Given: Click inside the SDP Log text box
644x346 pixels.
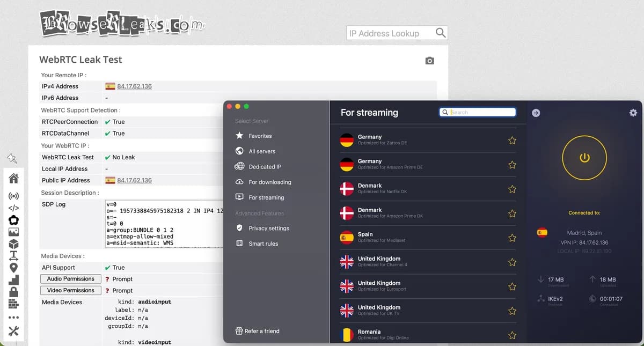Looking at the screenshot, I should click(x=164, y=223).
